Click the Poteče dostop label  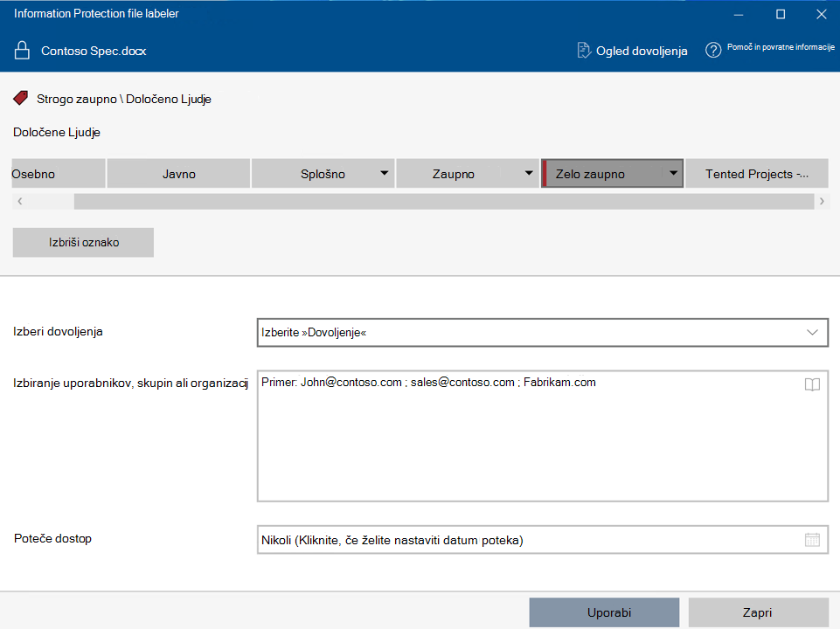tap(52, 538)
